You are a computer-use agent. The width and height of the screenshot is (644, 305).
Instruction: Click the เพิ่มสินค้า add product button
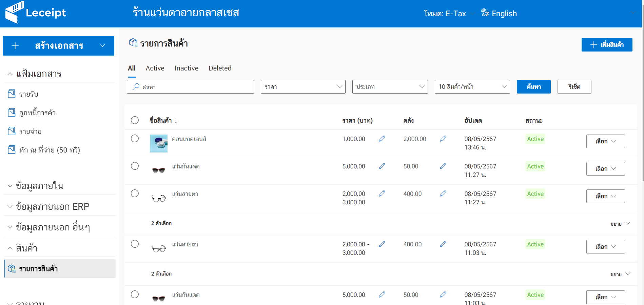pos(606,45)
